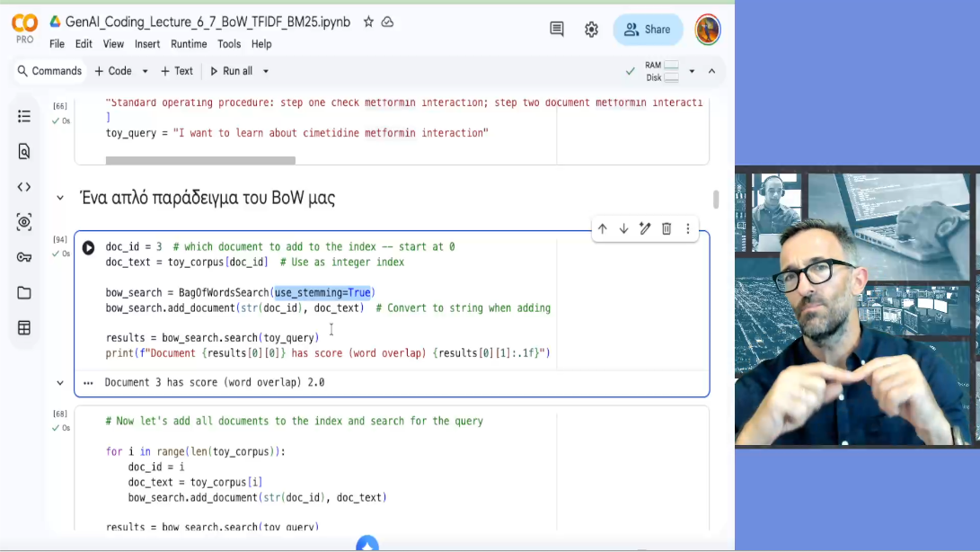Delete the selected cell with trash icon

[667, 228]
